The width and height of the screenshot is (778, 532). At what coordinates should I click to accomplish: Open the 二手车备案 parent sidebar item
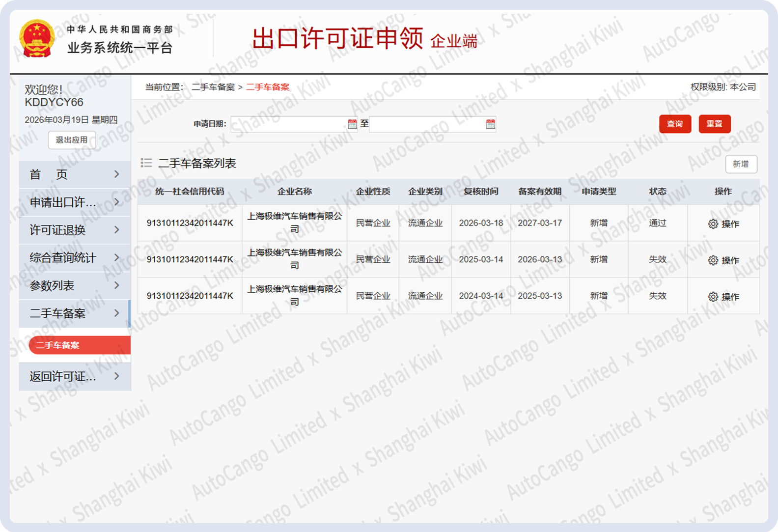tap(75, 313)
